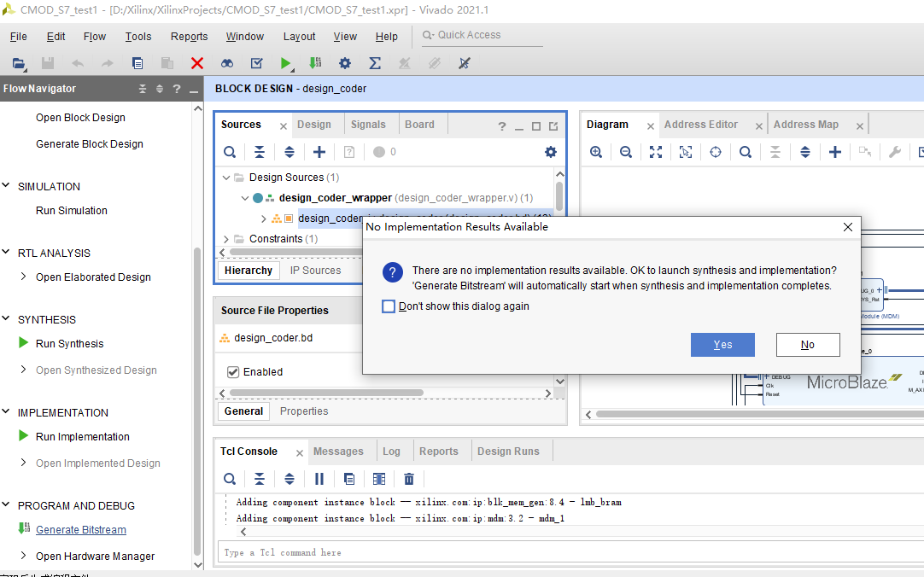Open the Flow menu

(94, 37)
